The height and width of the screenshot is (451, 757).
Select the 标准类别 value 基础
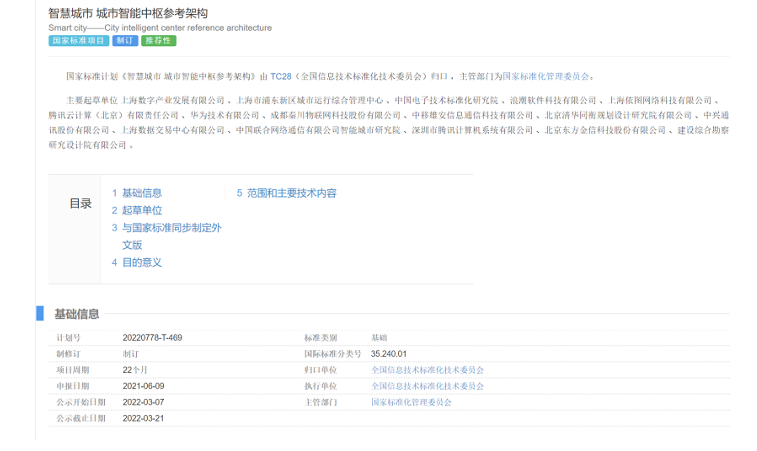[x=379, y=338]
